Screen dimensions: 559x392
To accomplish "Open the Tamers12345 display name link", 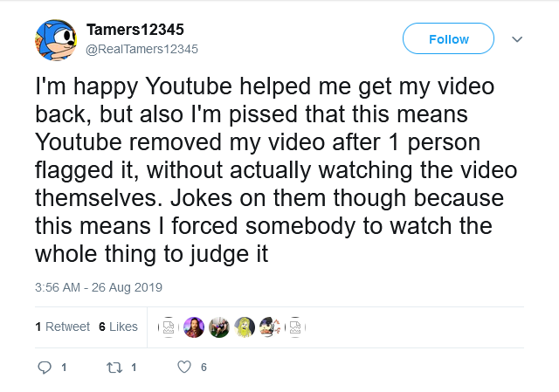I will pos(134,31).
